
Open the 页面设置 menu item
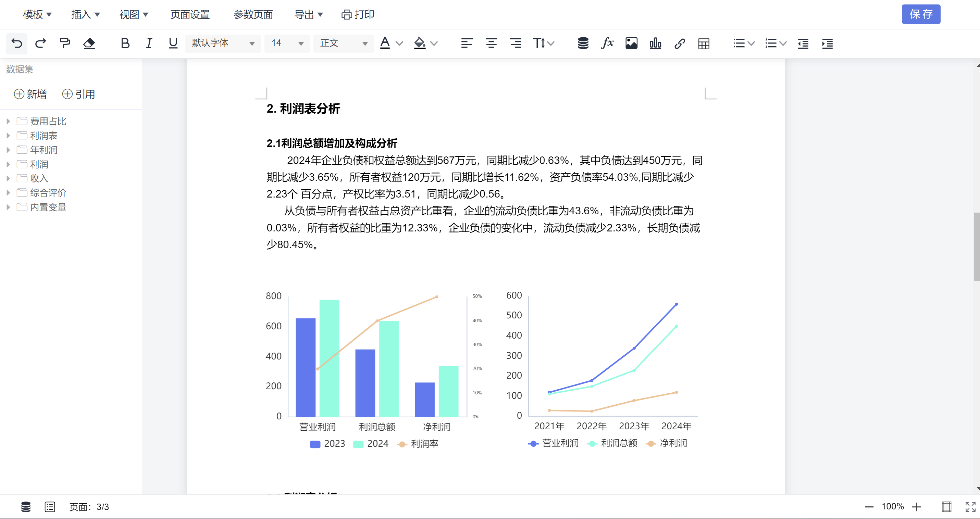coord(190,14)
